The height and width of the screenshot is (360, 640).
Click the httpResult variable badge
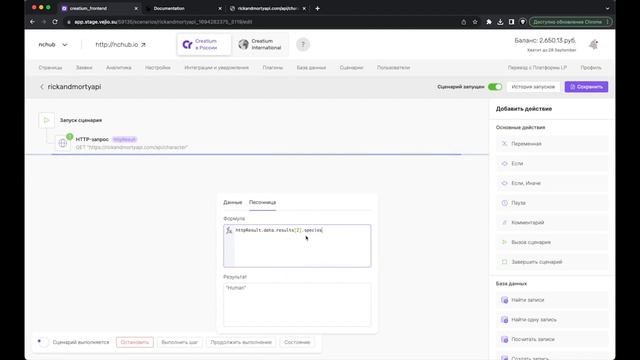tap(124, 140)
